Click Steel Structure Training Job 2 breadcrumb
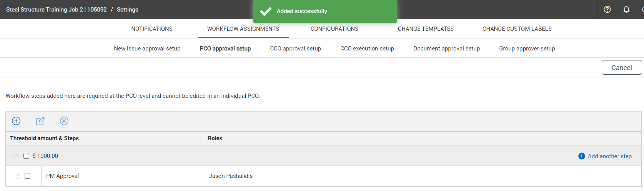This screenshot has width=644, height=191. pos(56,10)
